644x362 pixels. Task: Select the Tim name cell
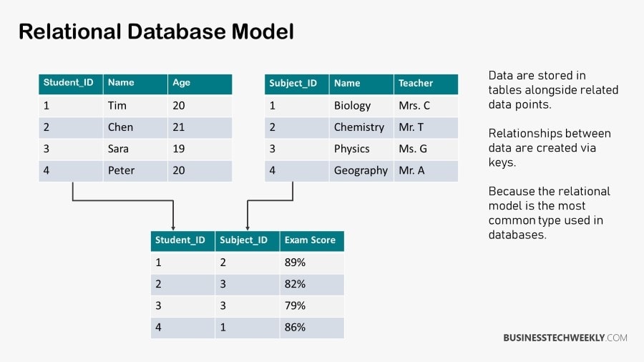point(135,106)
